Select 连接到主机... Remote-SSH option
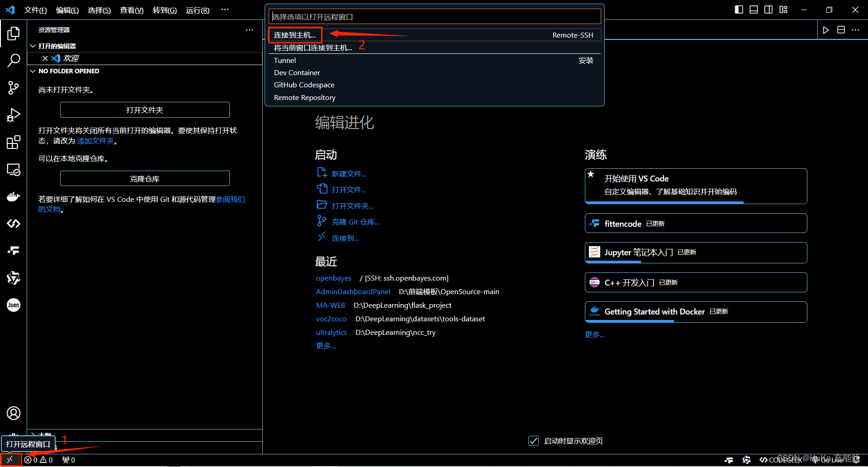Viewport: 868px width, 467px height. 435,35
